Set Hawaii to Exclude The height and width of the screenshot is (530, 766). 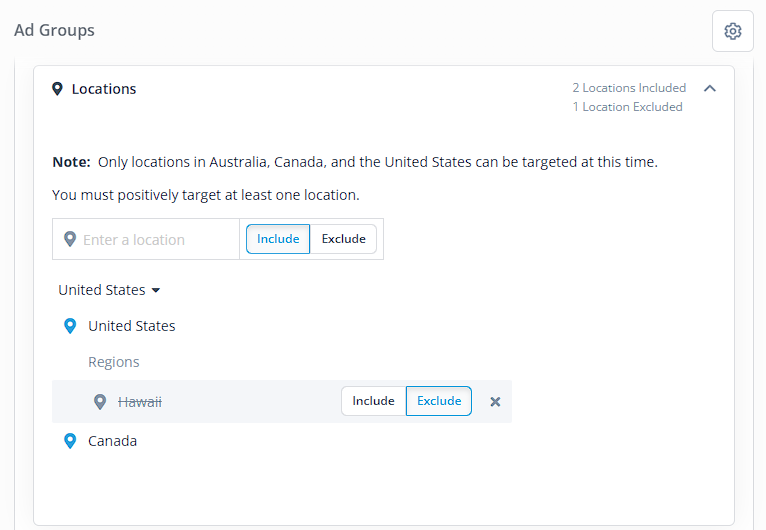tap(439, 401)
